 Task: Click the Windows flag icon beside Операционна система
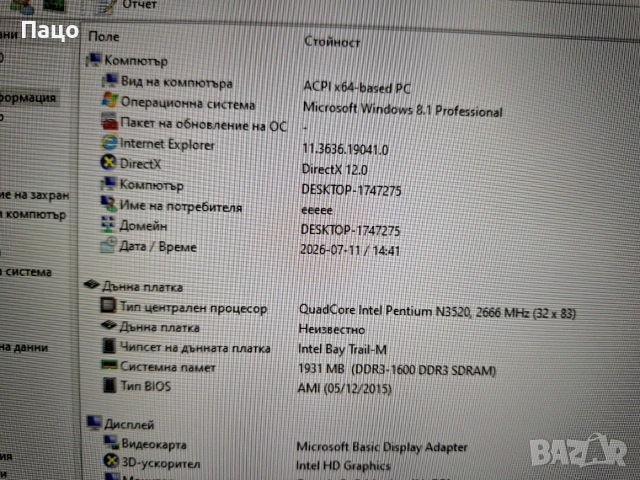tap(110, 100)
